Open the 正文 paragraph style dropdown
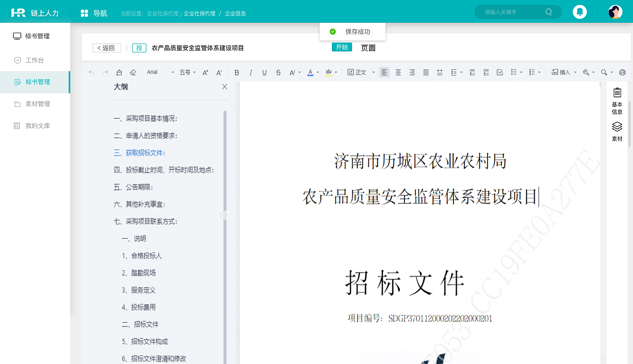 [361, 72]
